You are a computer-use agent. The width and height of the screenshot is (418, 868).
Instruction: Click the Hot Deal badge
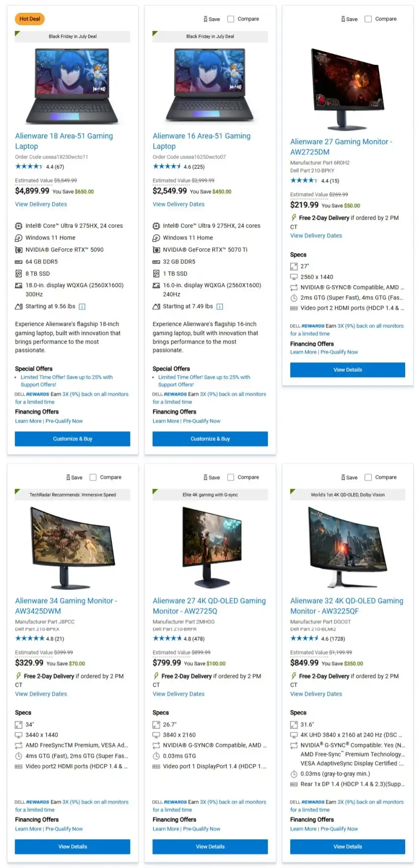click(x=30, y=19)
